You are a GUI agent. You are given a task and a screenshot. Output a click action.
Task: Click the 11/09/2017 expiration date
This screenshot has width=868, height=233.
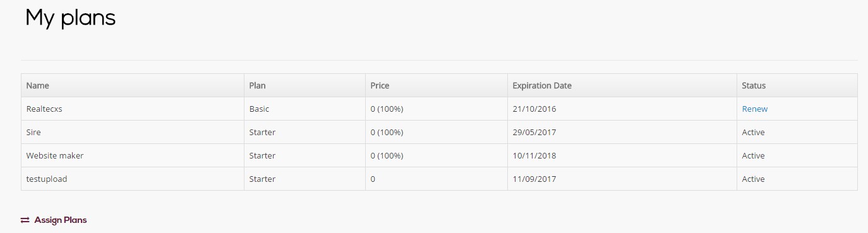tap(534, 179)
